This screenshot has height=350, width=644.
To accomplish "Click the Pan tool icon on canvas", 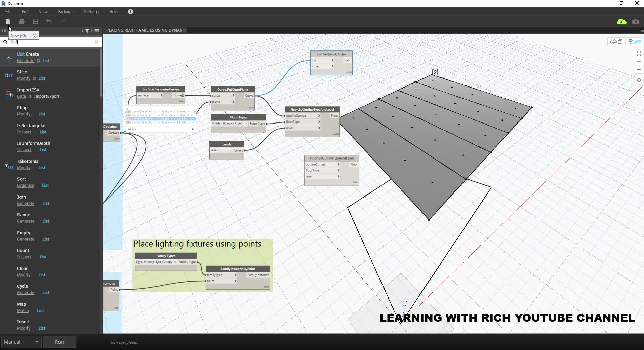I will click(639, 80).
